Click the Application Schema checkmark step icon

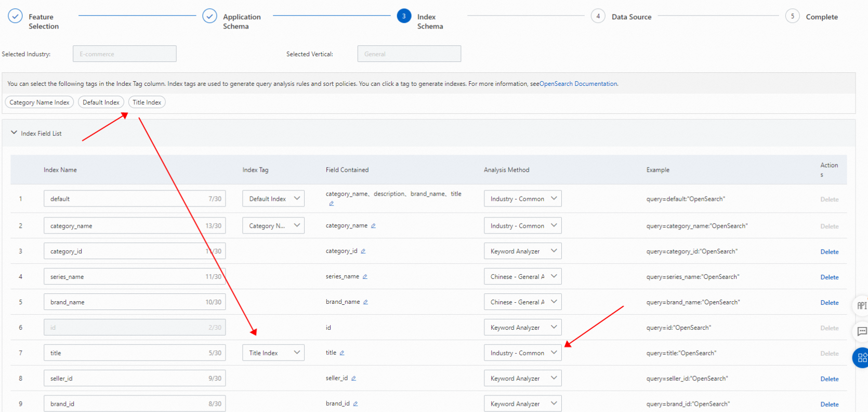coord(209,16)
